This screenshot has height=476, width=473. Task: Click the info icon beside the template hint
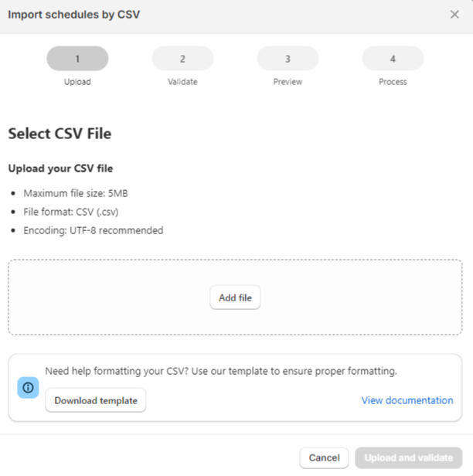(28, 388)
